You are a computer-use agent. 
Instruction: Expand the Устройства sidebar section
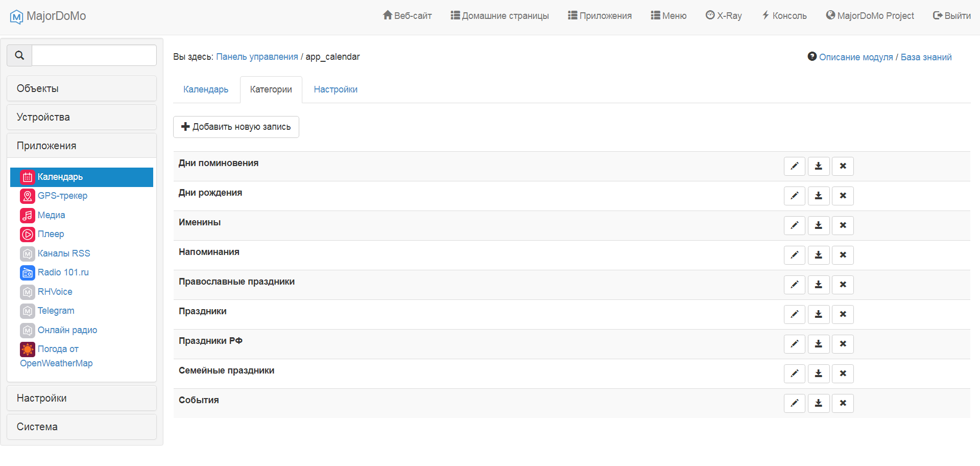click(82, 117)
